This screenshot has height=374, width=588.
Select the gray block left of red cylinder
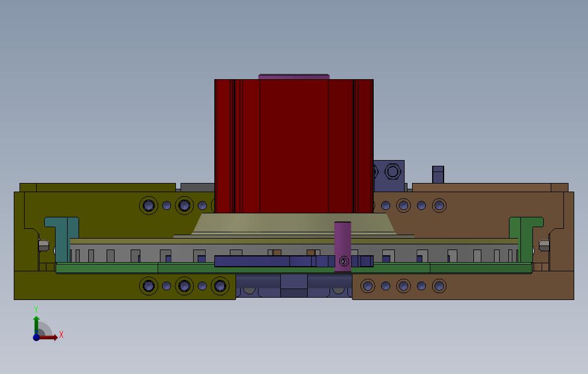[x=198, y=188]
